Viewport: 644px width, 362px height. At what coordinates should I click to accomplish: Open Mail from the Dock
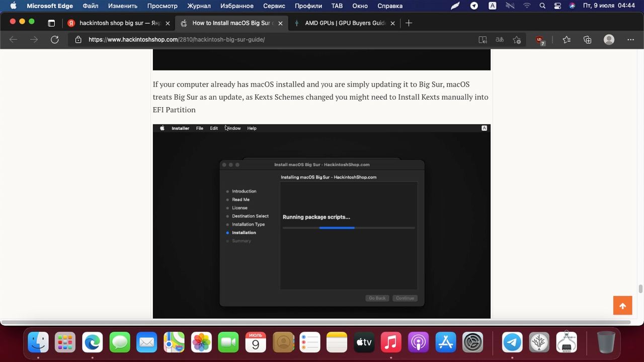coord(147,342)
